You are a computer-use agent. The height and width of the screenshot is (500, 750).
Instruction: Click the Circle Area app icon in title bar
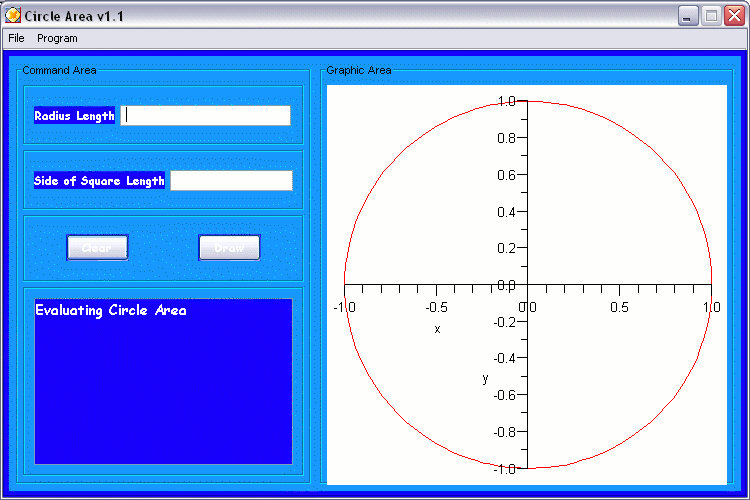click(13, 16)
